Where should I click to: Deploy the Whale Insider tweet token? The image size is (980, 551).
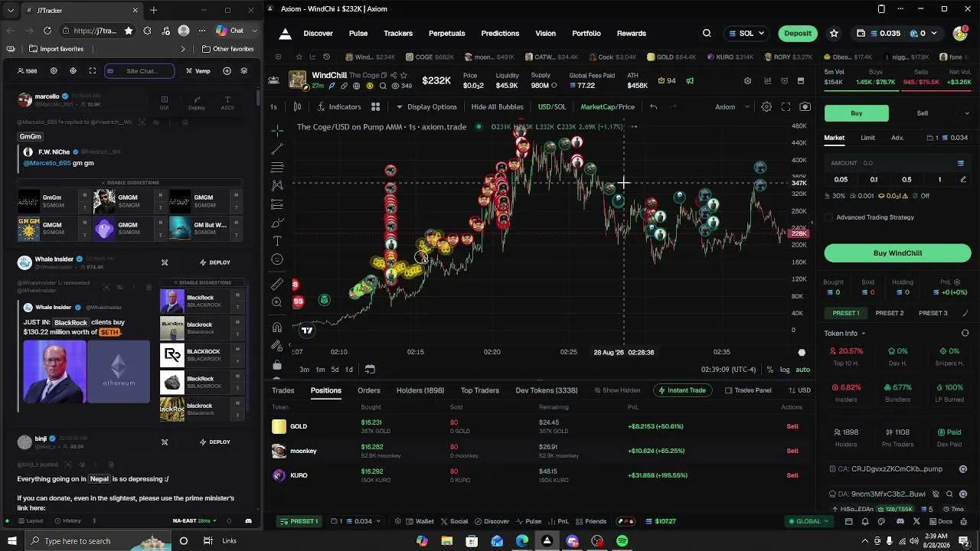[x=214, y=262]
